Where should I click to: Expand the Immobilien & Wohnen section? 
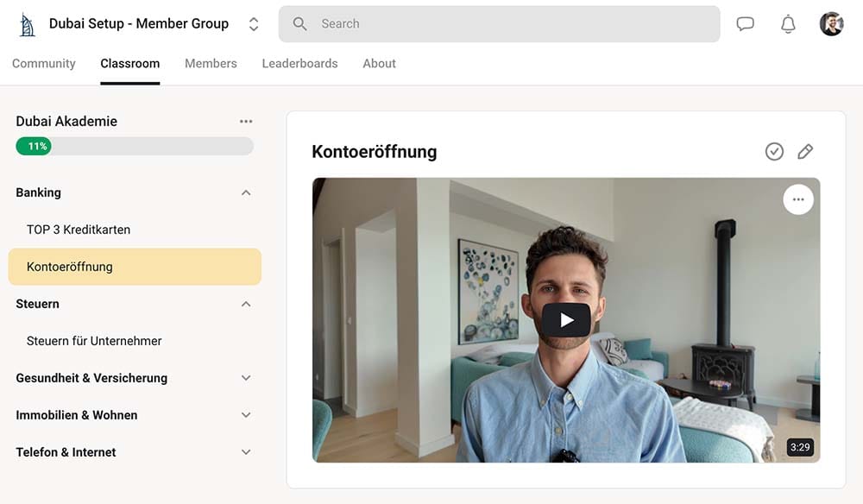point(246,415)
